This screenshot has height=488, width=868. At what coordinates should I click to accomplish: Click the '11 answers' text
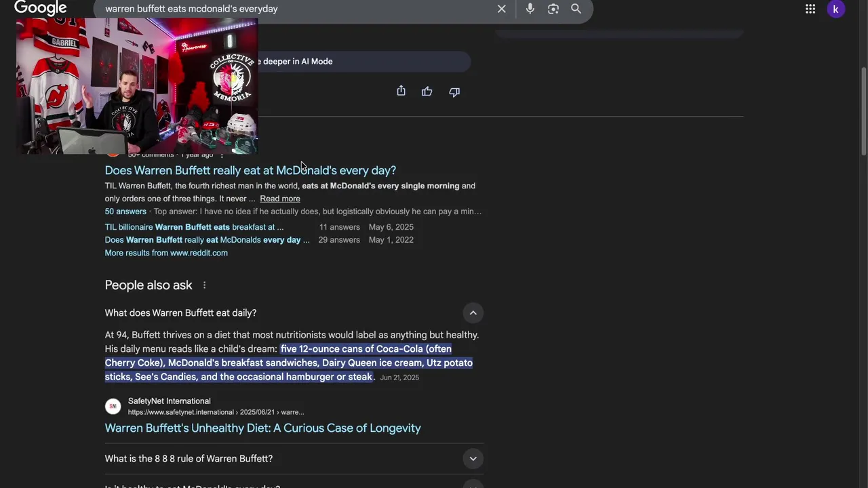[x=340, y=227]
